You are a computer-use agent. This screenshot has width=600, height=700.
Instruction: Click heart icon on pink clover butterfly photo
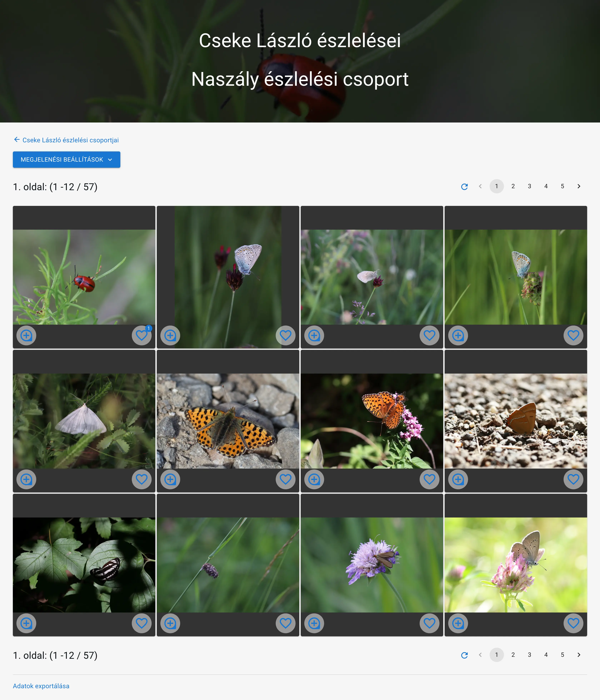point(573,623)
